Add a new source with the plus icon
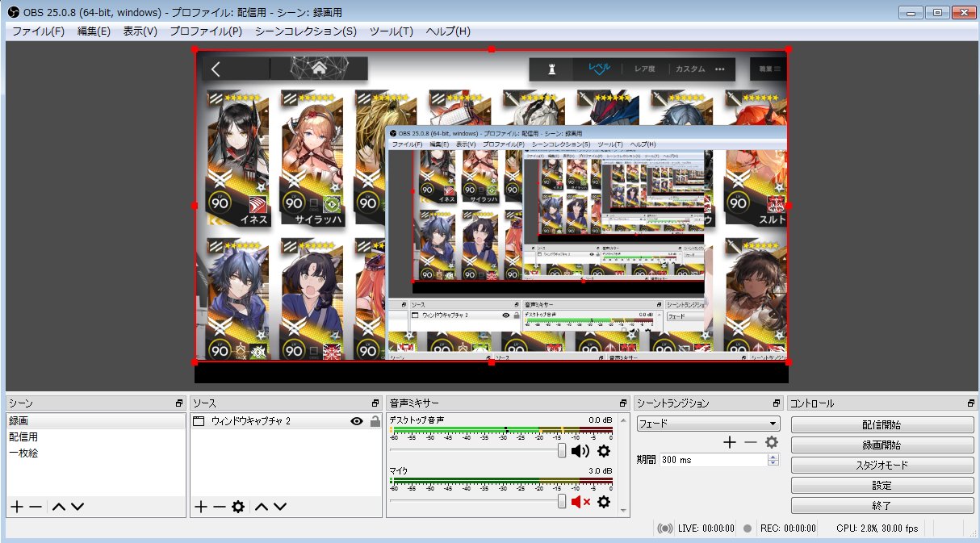This screenshot has width=980, height=543. (x=201, y=507)
